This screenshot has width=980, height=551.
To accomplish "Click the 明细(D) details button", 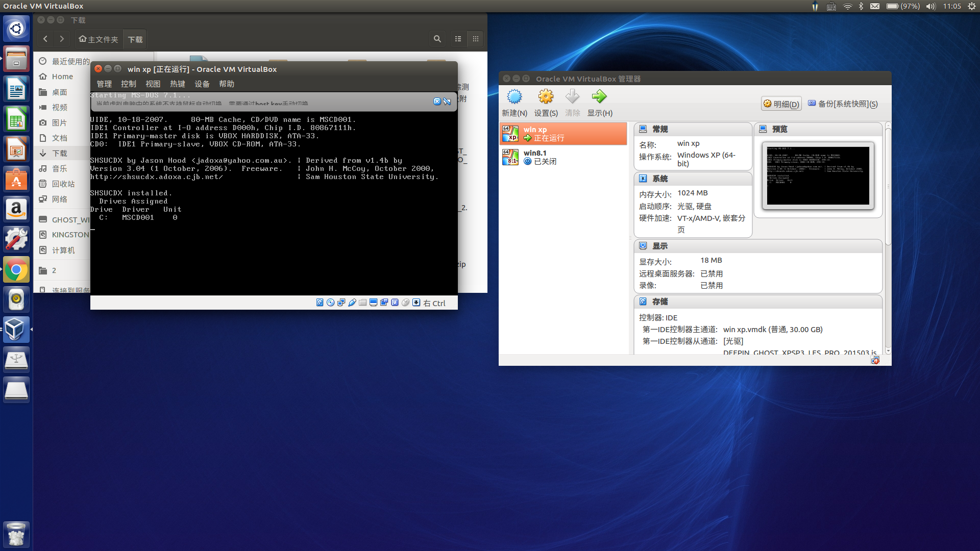I will tap(781, 104).
